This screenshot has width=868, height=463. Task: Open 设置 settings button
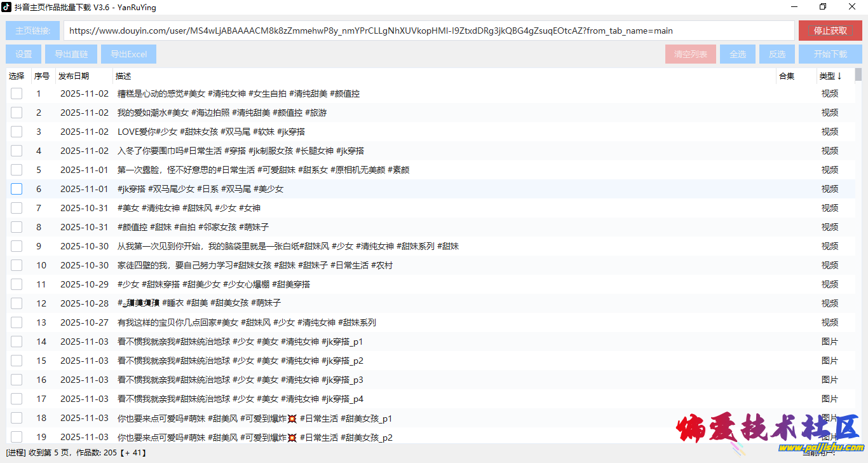pos(24,54)
